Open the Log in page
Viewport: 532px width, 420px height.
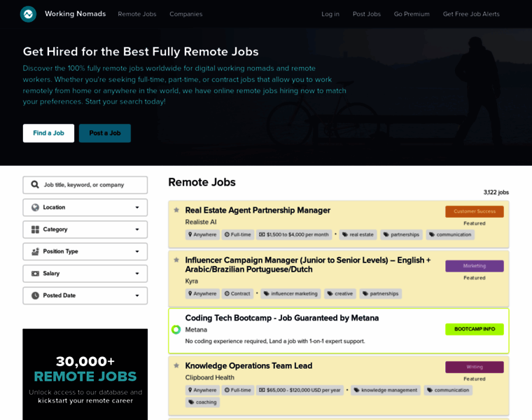(330, 14)
